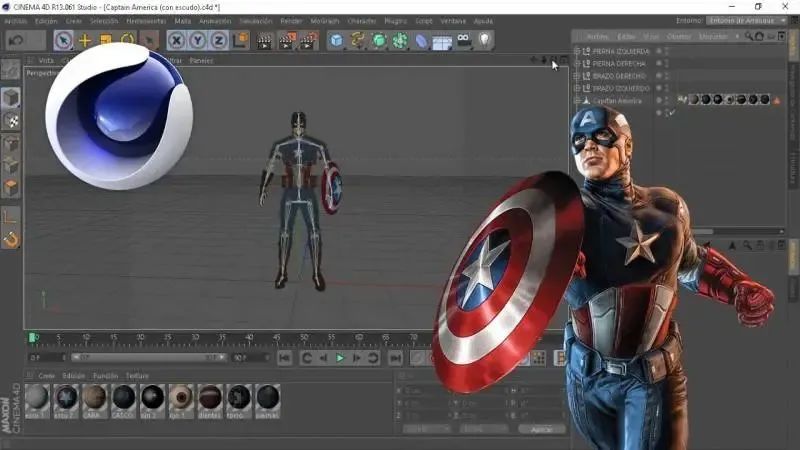Activate the Move tool cross icon

(x=85, y=40)
